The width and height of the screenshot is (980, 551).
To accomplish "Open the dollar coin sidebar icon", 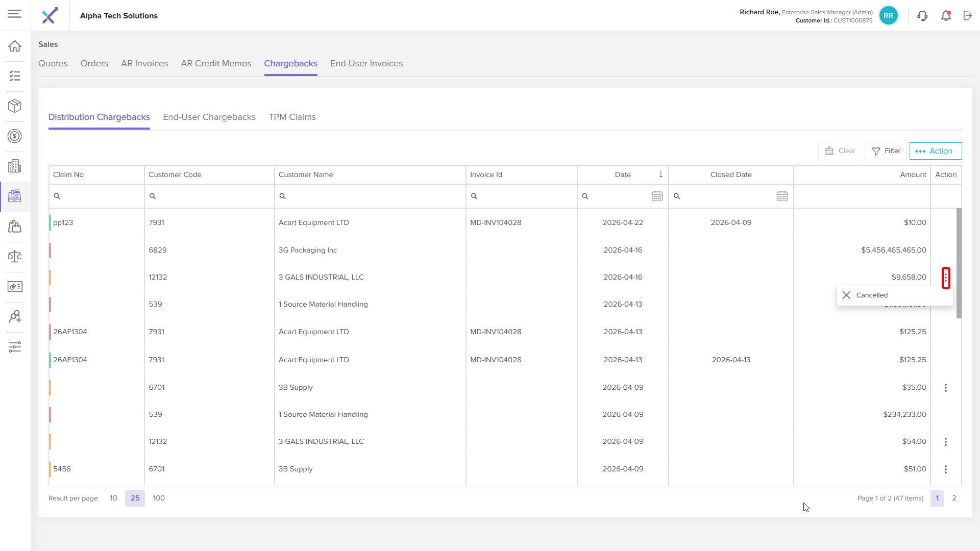I will (15, 136).
